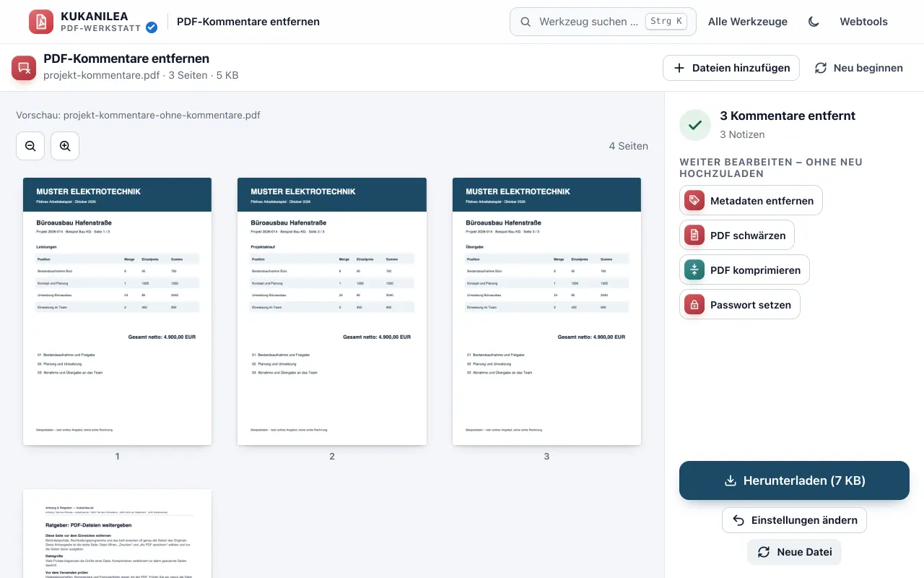Click the Kukanilea PDF logo icon
This screenshot has width=924, height=578.
coord(41,22)
